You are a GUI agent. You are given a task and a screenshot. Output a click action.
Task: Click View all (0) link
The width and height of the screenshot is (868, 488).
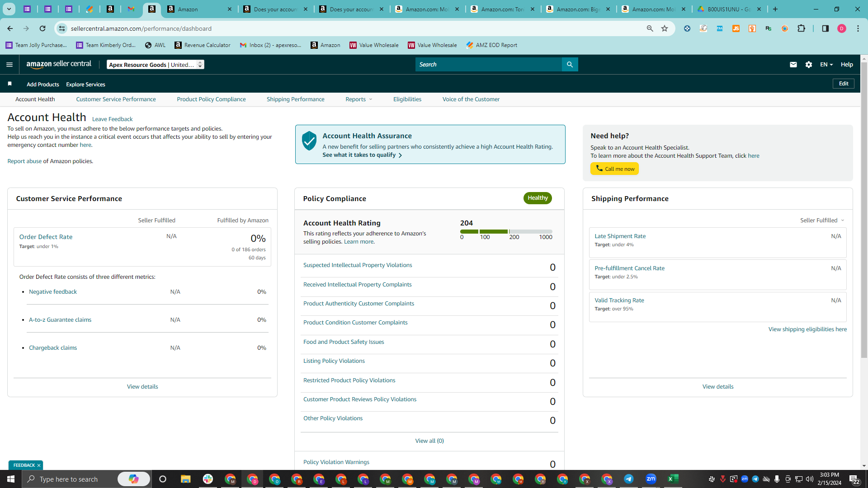[429, 441]
